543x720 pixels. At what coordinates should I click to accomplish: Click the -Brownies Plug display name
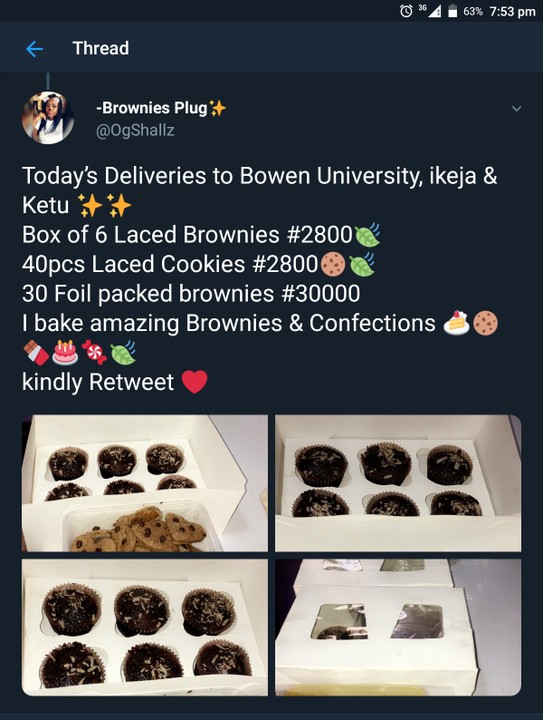[151, 108]
